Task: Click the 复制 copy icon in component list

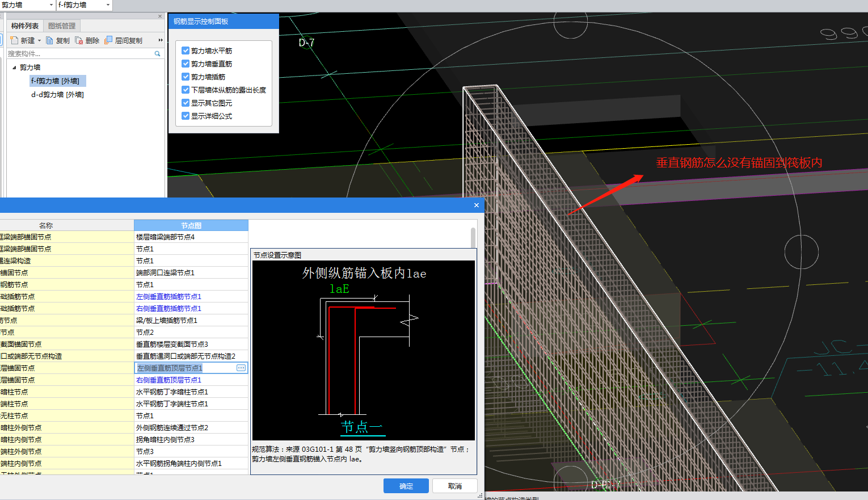Action: 49,40
